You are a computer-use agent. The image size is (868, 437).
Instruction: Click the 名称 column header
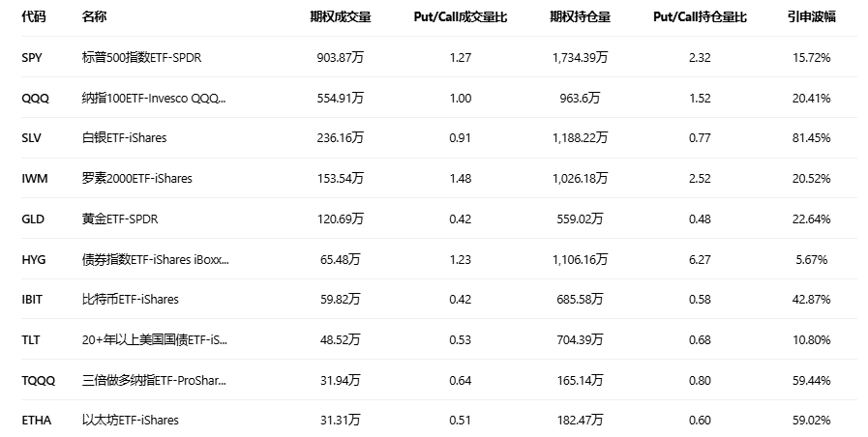(x=95, y=17)
